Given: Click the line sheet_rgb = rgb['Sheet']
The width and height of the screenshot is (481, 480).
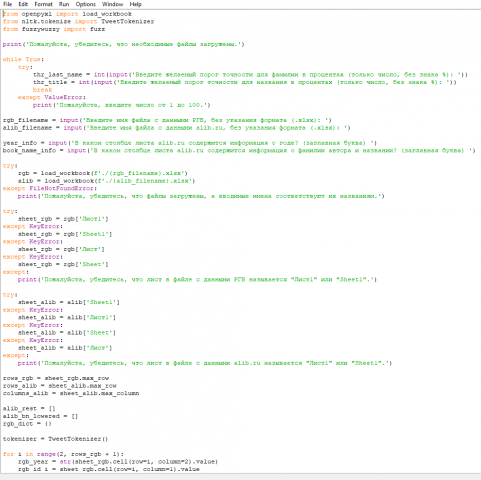Looking at the screenshot, I should click(x=63, y=264).
